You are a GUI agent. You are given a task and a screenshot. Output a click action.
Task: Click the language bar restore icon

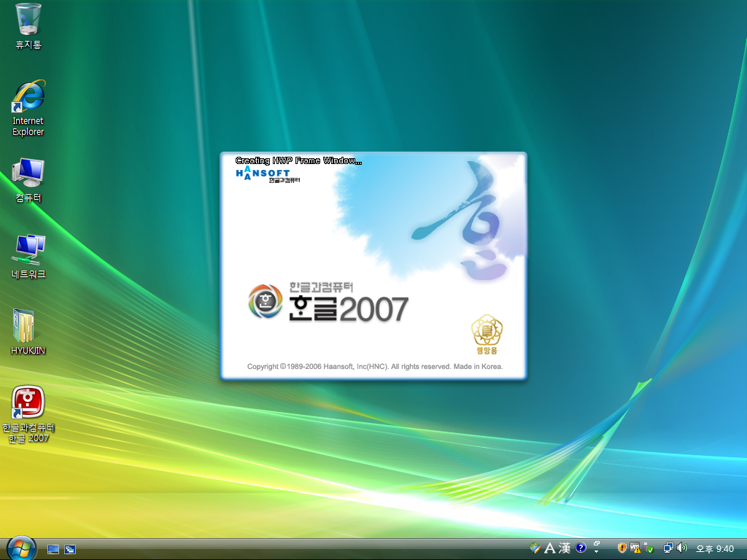point(597,544)
